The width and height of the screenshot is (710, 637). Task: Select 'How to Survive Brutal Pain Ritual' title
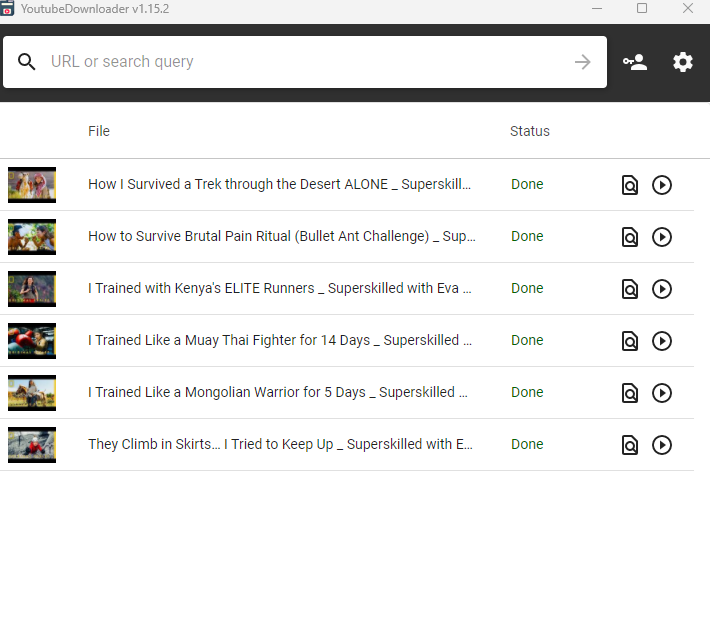click(282, 236)
